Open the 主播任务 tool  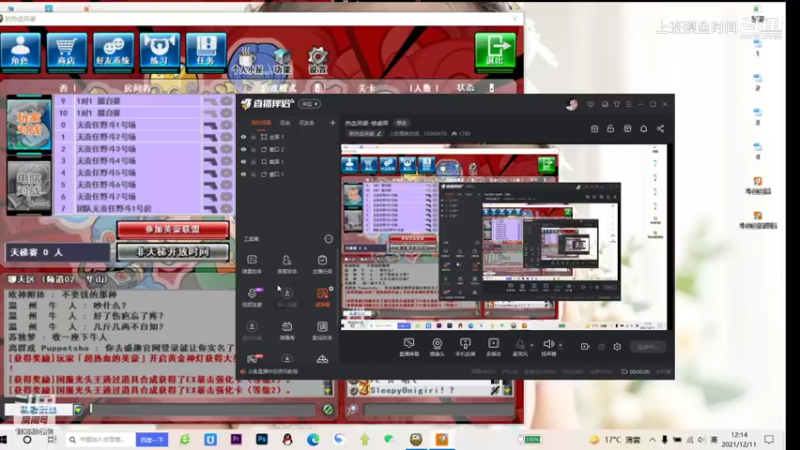click(322, 264)
